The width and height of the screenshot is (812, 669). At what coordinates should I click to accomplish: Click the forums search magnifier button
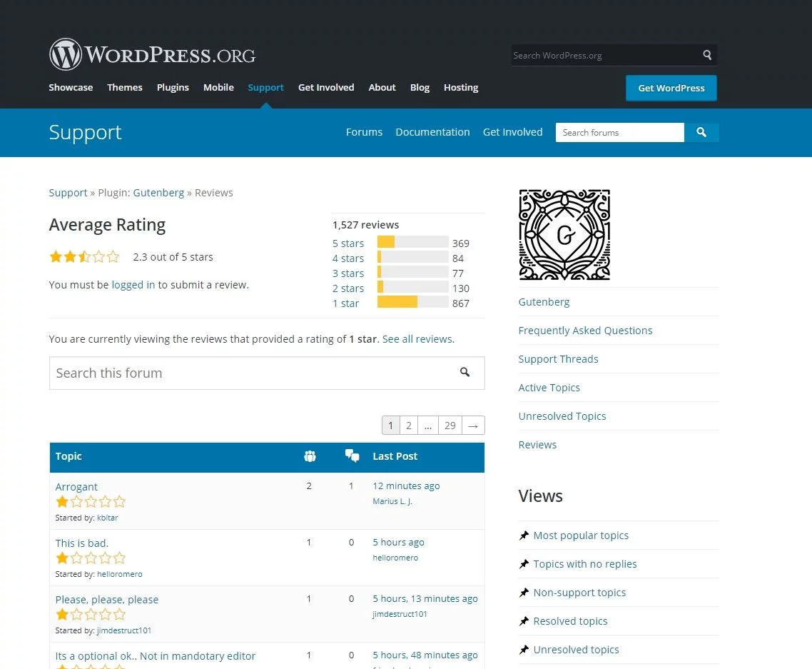coord(701,132)
